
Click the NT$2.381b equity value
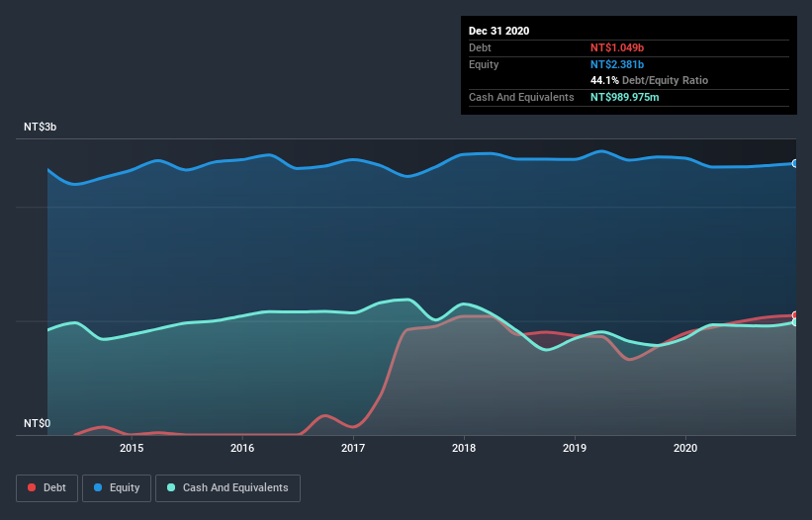pos(617,64)
